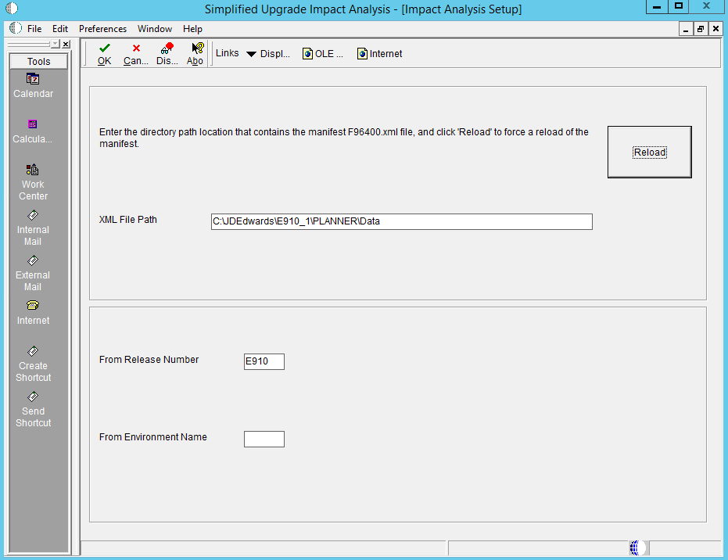Image resolution: width=728 pixels, height=560 pixels.
Task: Open the Calendar tool in the sidebar
Action: tap(33, 86)
